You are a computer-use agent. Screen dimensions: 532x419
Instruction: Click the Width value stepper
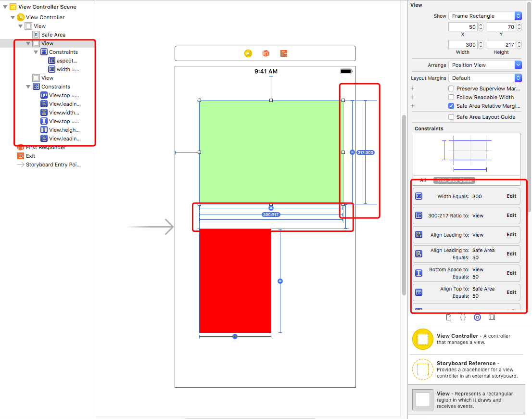(481, 44)
